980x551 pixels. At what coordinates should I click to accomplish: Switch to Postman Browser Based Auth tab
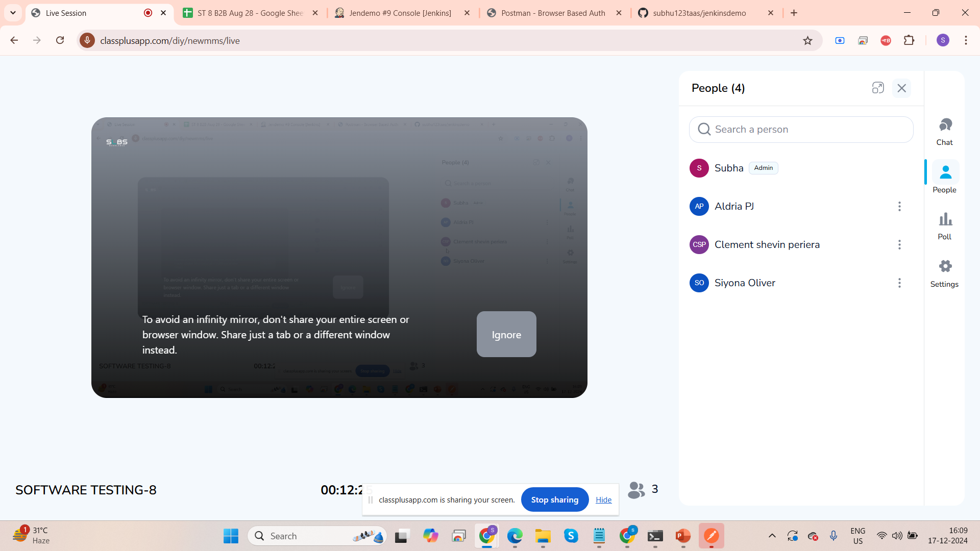[x=553, y=13]
